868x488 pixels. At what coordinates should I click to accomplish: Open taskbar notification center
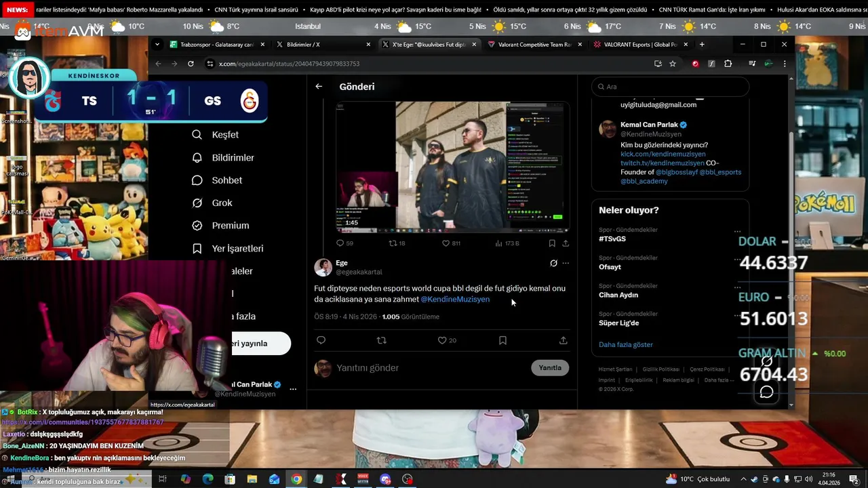(854, 479)
